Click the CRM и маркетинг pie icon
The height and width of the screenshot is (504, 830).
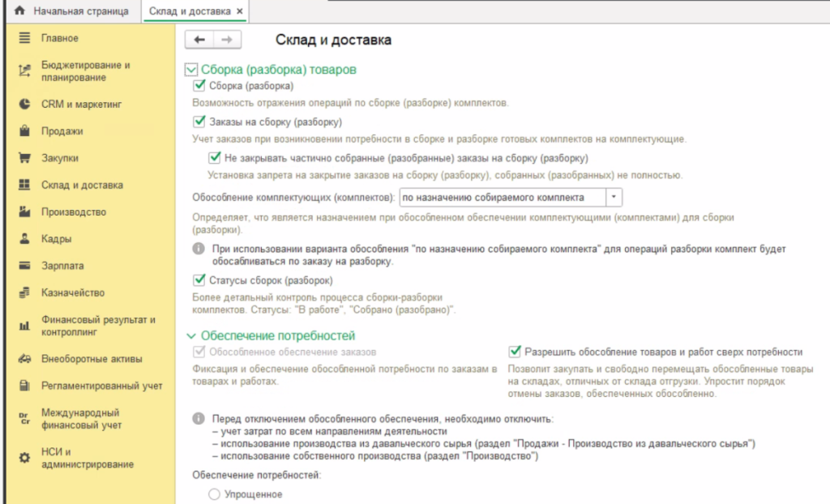point(24,105)
